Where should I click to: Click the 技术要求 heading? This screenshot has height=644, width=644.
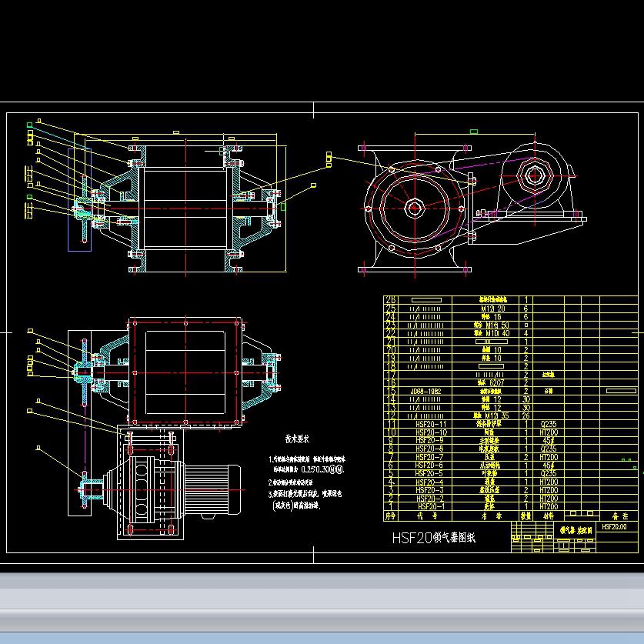297,439
